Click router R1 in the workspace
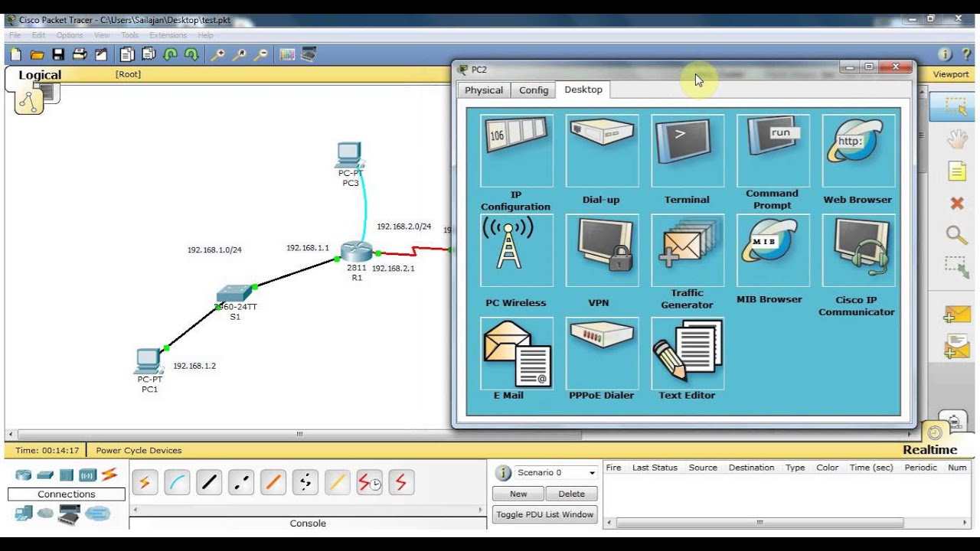This screenshot has height=551, width=980. (356, 251)
